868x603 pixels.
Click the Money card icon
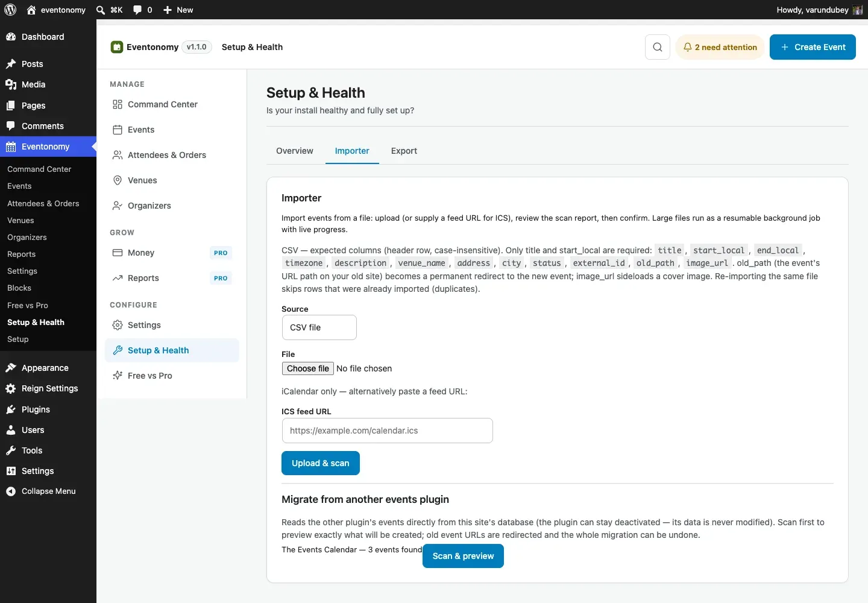click(x=118, y=253)
